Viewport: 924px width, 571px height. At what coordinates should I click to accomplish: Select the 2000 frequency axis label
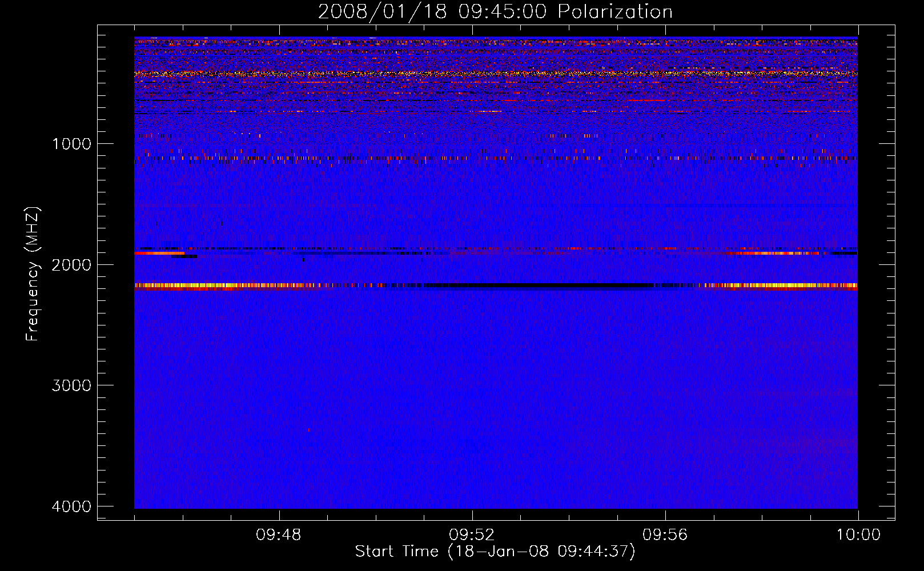(x=71, y=265)
